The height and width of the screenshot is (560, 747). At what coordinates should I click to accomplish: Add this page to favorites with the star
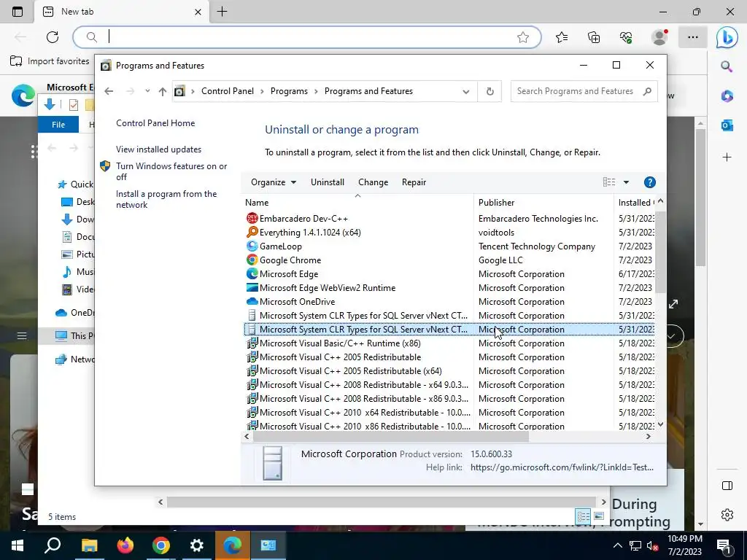522,37
